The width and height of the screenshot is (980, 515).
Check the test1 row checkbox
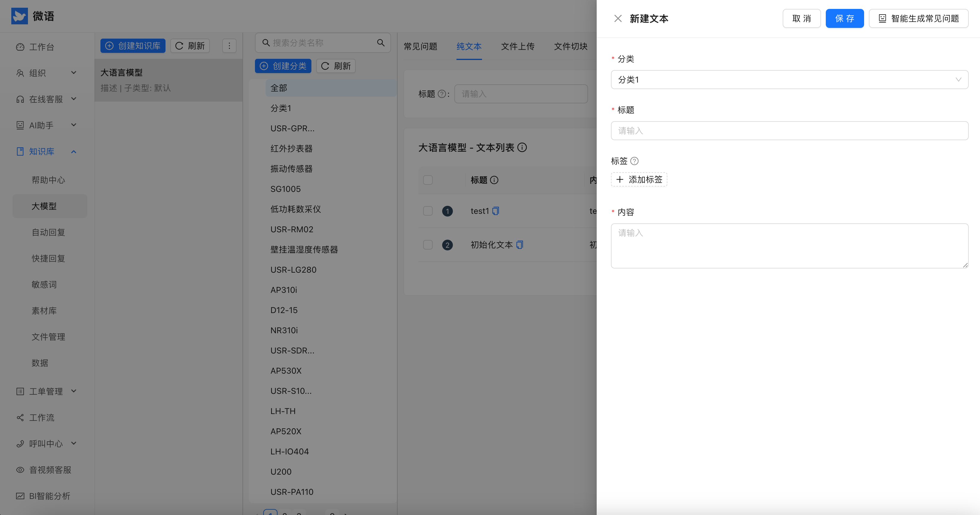coord(428,211)
